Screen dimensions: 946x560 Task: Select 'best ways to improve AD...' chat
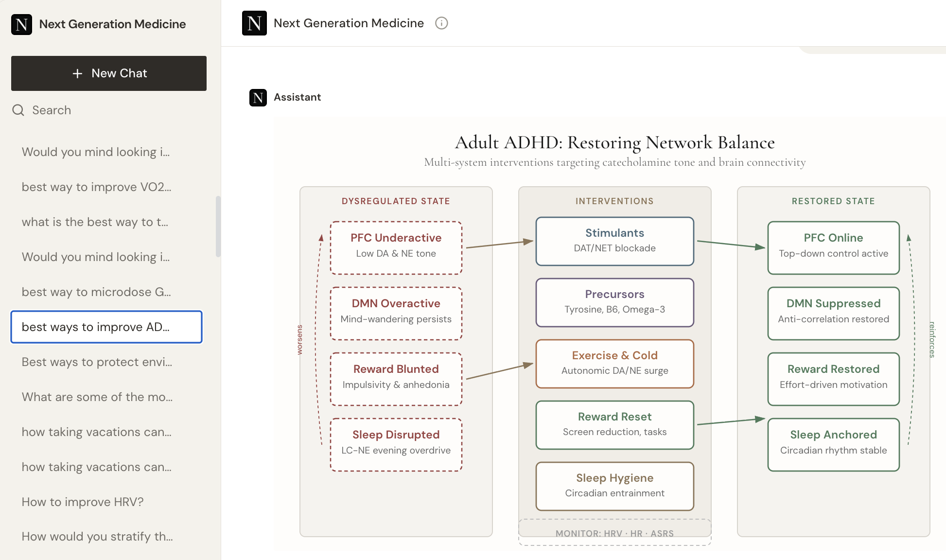(x=106, y=327)
